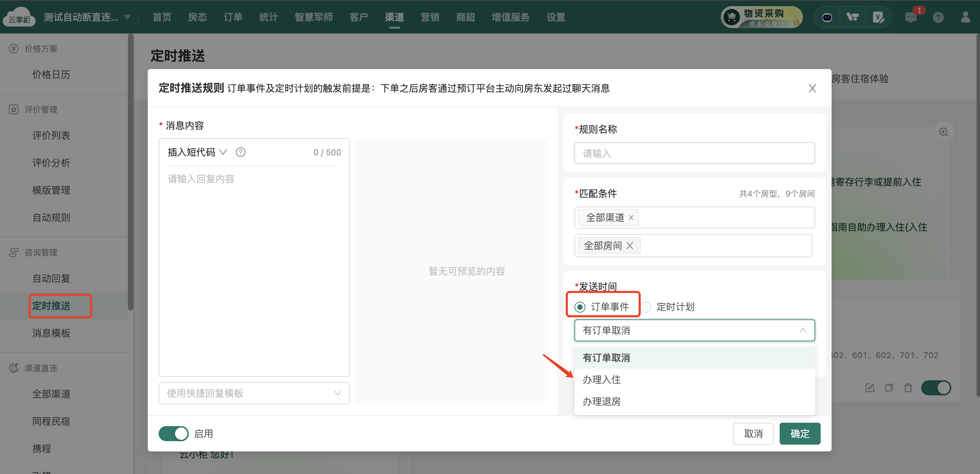Click the edit pencil icon behind dialog
980x474 pixels.
click(x=870, y=388)
